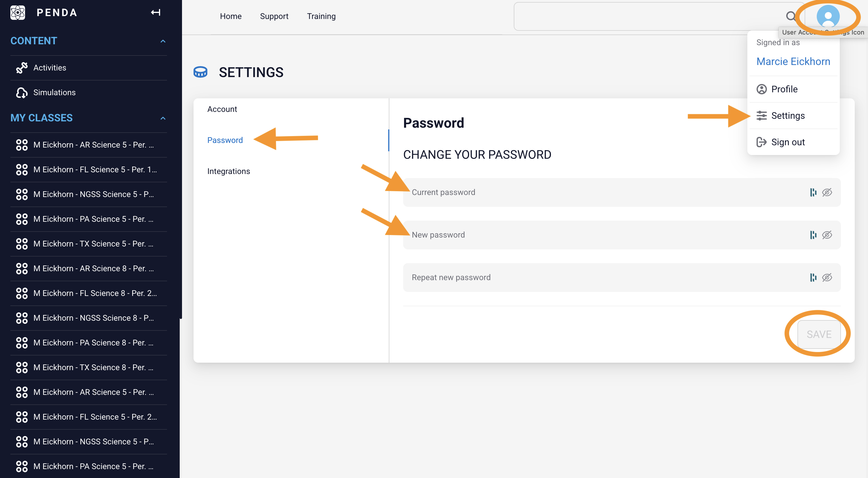Show the New password text

click(x=827, y=235)
